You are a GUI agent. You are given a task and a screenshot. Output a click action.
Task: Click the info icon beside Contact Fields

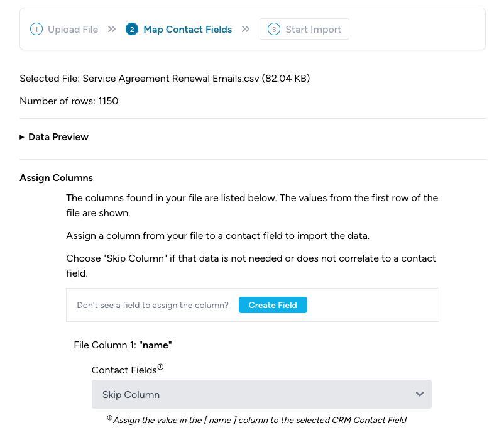point(160,365)
